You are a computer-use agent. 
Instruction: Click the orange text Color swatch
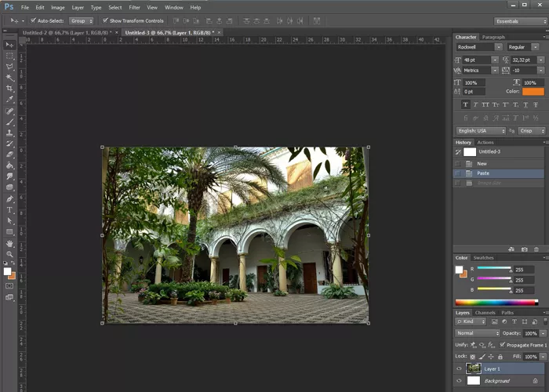pos(533,92)
